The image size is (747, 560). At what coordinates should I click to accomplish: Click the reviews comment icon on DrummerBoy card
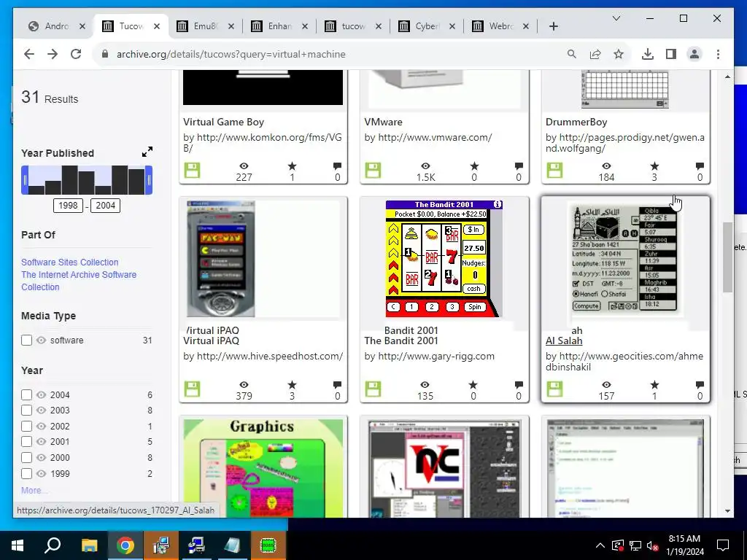700,166
